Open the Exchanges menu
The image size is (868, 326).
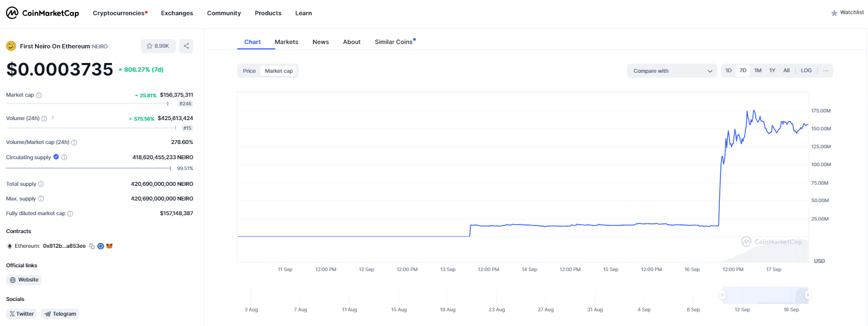tap(177, 13)
